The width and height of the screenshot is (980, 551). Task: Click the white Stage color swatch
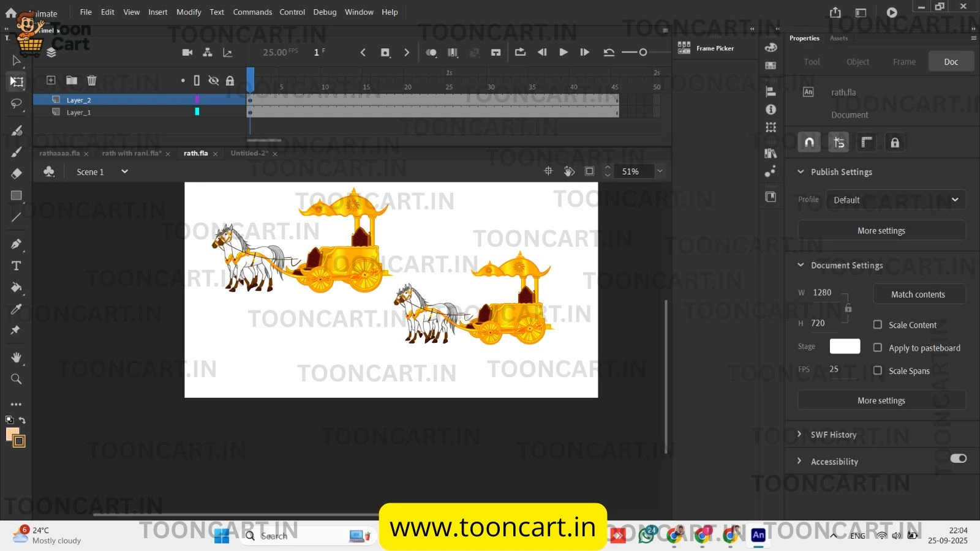click(845, 347)
